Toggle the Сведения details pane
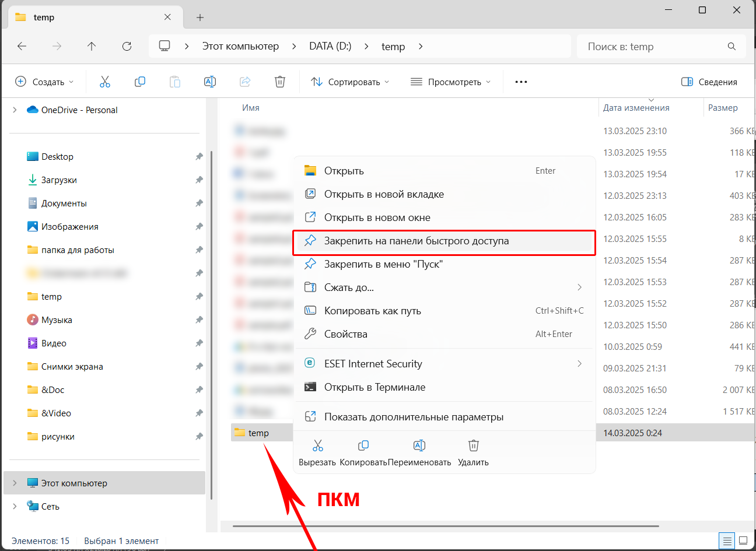 coord(709,82)
